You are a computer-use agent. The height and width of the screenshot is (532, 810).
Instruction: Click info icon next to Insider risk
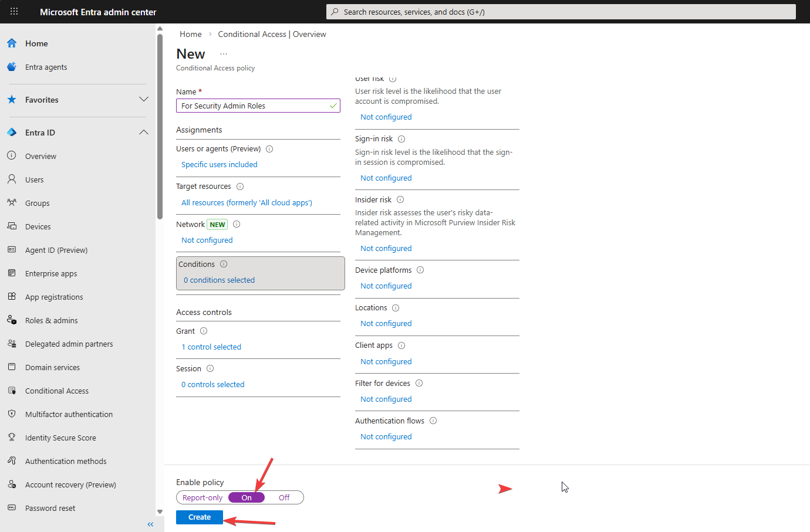pos(400,199)
